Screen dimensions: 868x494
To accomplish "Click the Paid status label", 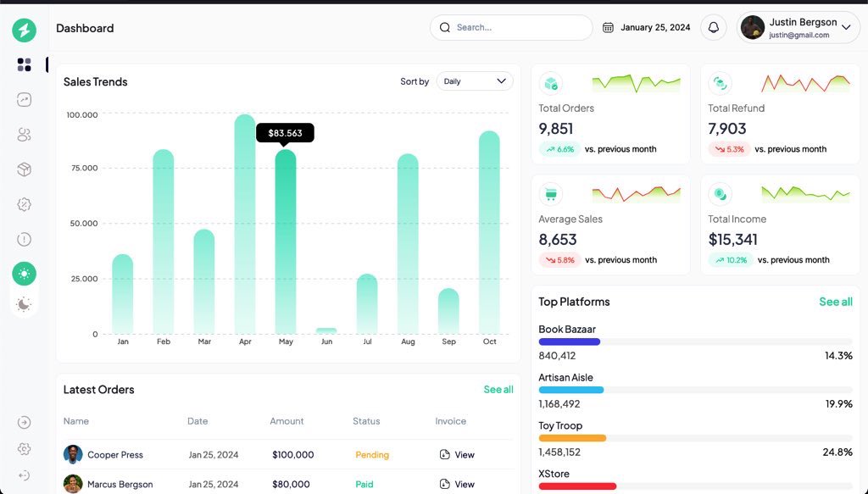I will coord(364,484).
